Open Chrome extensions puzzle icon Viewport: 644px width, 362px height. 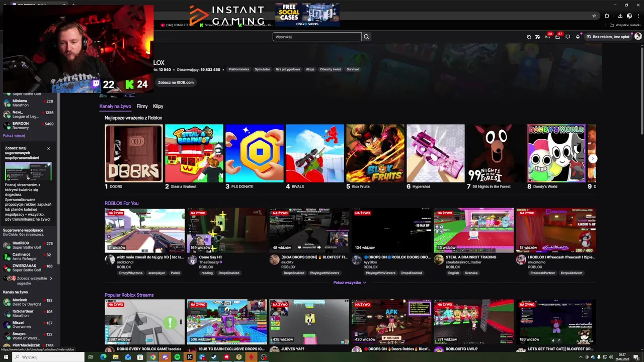click(607, 16)
